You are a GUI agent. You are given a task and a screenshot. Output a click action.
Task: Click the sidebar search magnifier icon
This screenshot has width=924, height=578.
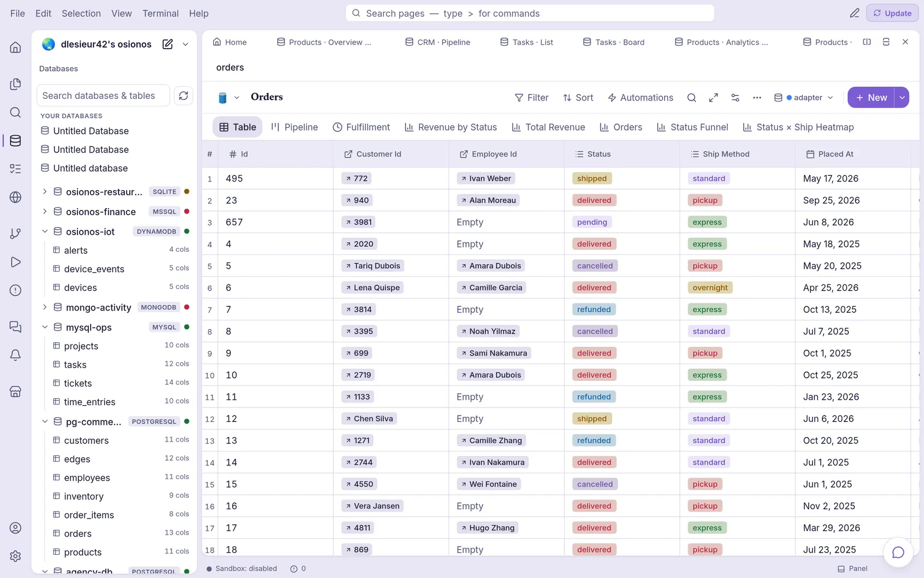(x=16, y=113)
